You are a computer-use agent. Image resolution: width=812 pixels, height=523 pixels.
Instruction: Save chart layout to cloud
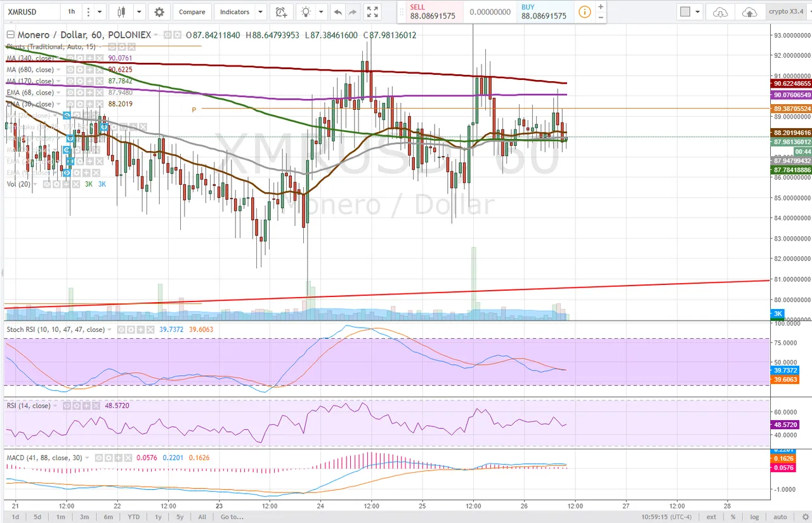(x=749, y=12)
